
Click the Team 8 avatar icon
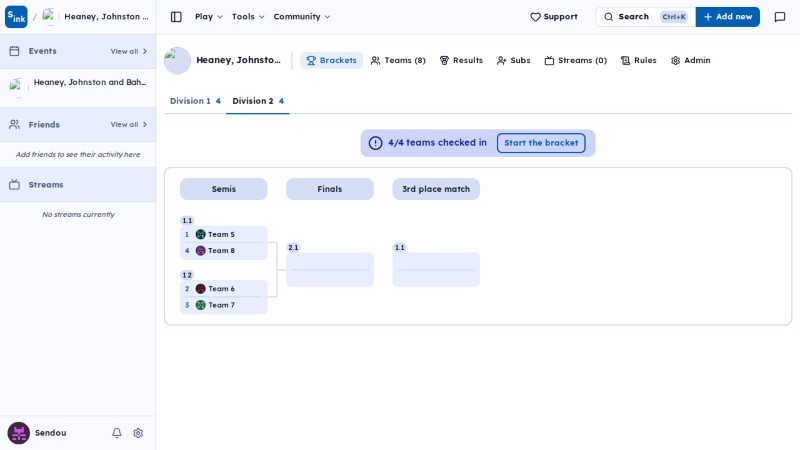pos(201,251)
